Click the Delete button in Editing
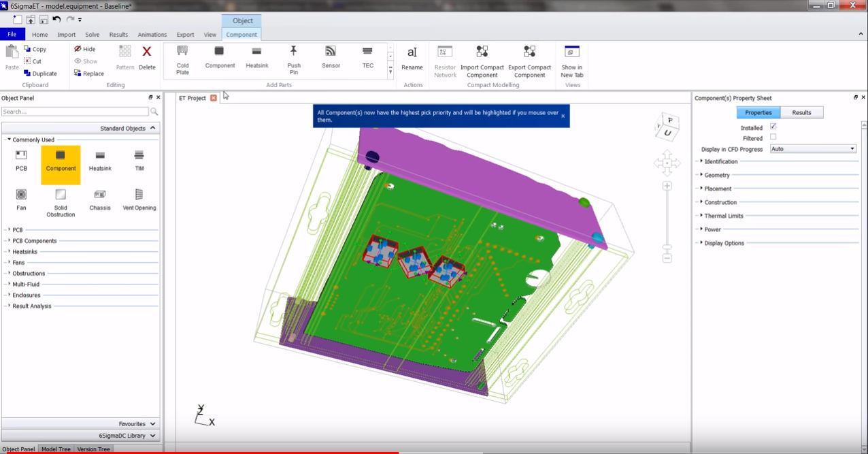The height and width of the screenshot is (454, 868). click(x=147, y=58)
